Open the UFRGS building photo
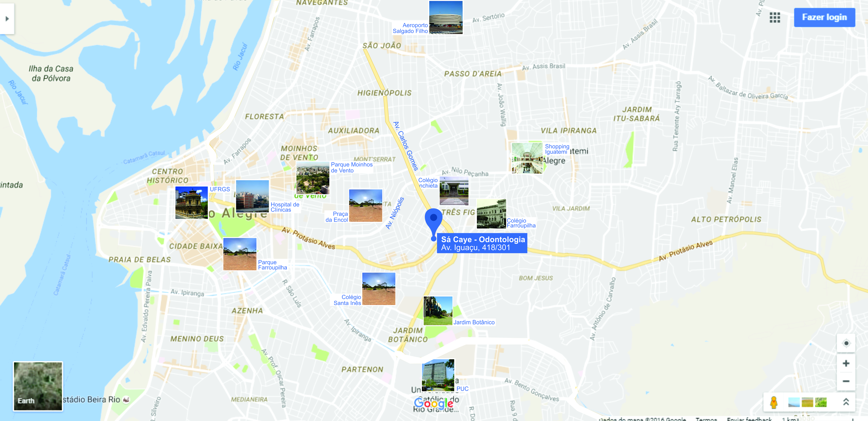 (191, 203)
